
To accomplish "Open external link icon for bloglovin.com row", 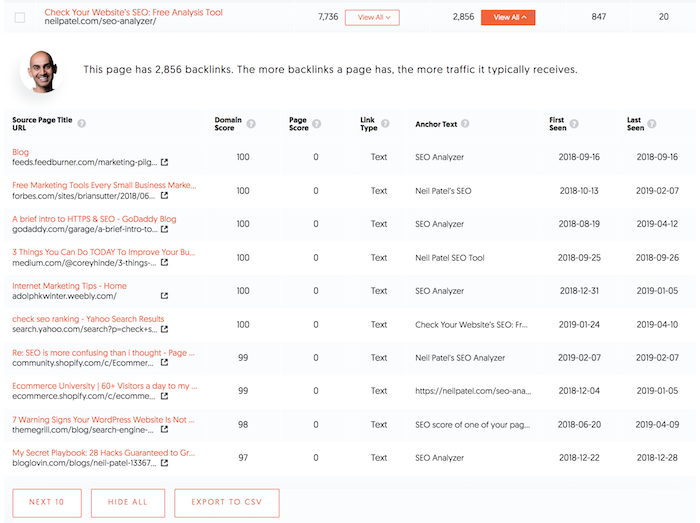I will pos(164,463).
